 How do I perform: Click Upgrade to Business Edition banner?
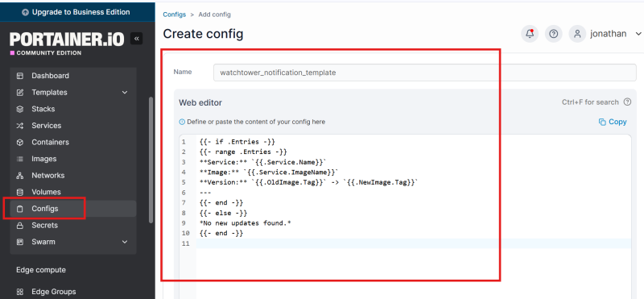(77, 12)
